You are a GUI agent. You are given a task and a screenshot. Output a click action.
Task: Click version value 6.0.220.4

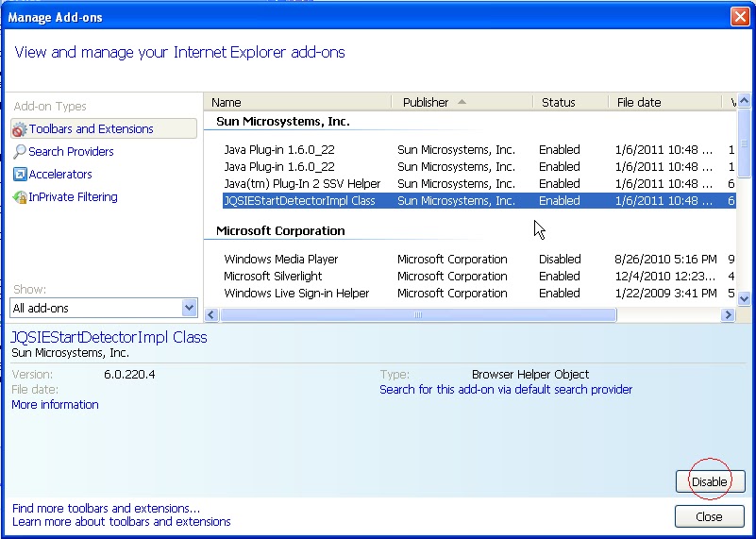pyautogui.click(x=129, y=375)
